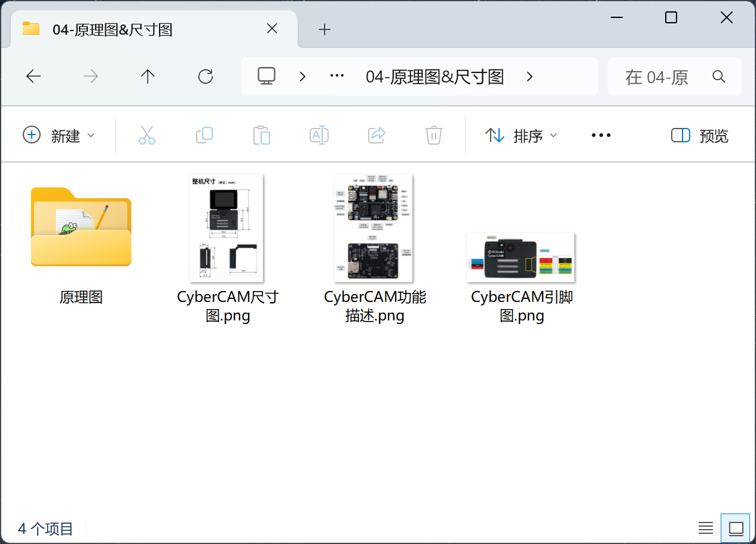Viewport: 756px width, 544px height.
Task: Select the CyberCAM尺寸图.png thumbnail
Action: point(227,228)
